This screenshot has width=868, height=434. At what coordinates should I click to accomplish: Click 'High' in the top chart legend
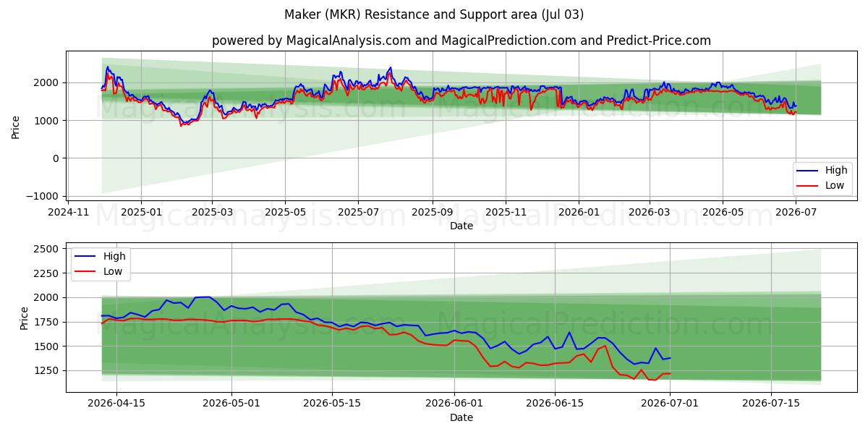(x=836, y=171)
